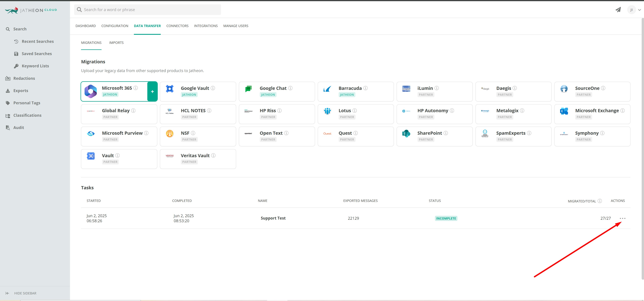Switch to the Configuration tab

pos(115,26)
